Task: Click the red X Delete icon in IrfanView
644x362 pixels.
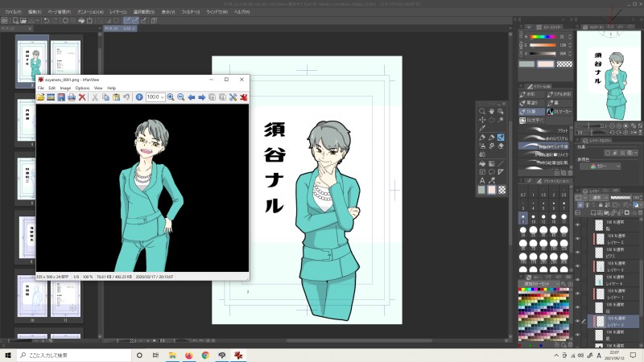Action: click(82, 97)
